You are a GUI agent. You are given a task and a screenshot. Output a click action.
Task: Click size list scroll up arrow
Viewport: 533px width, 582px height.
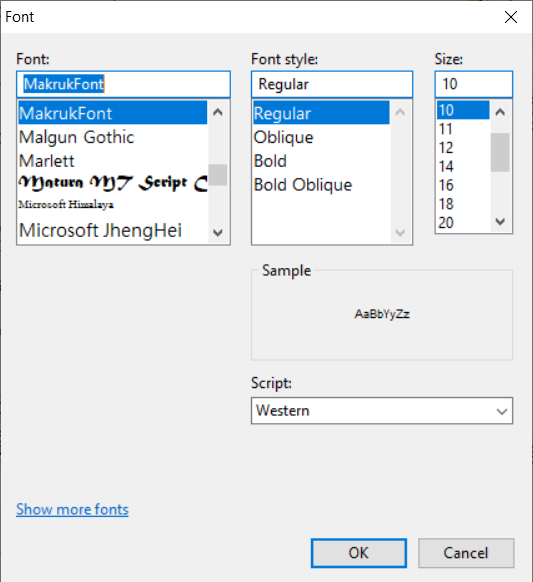click(500, 112)
